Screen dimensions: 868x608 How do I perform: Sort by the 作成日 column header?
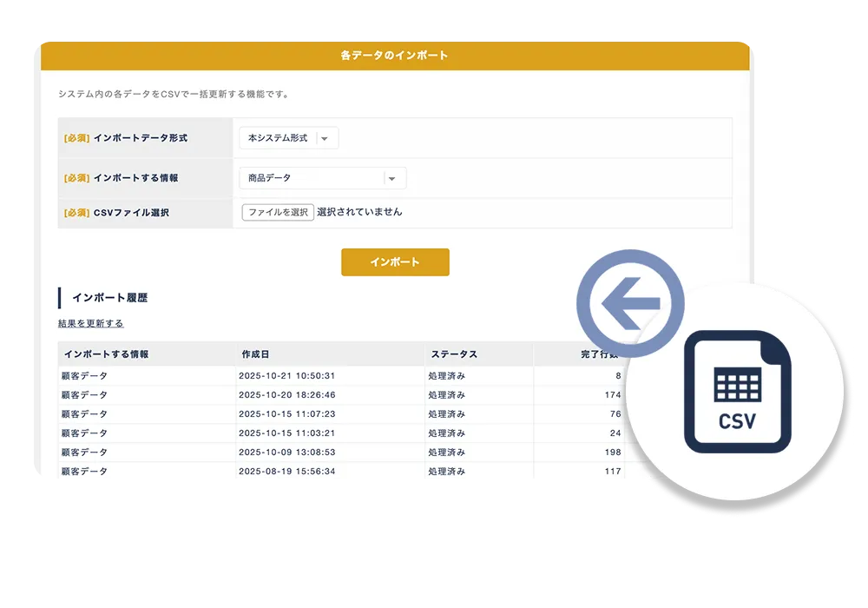(255, 354)
